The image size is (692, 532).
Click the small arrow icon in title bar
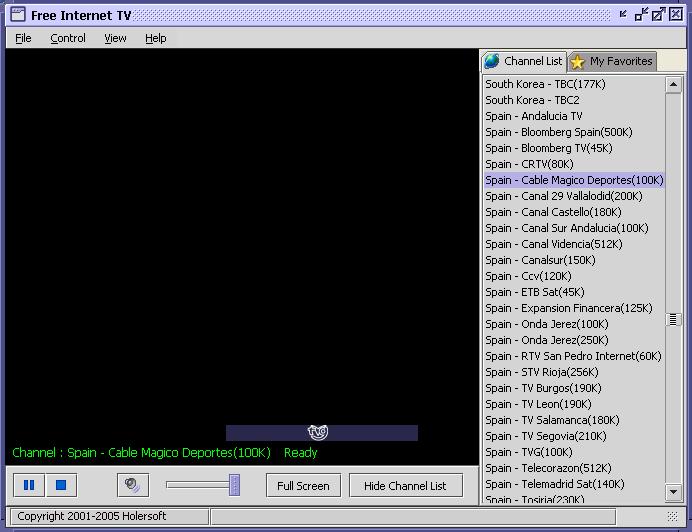point(623,14)
